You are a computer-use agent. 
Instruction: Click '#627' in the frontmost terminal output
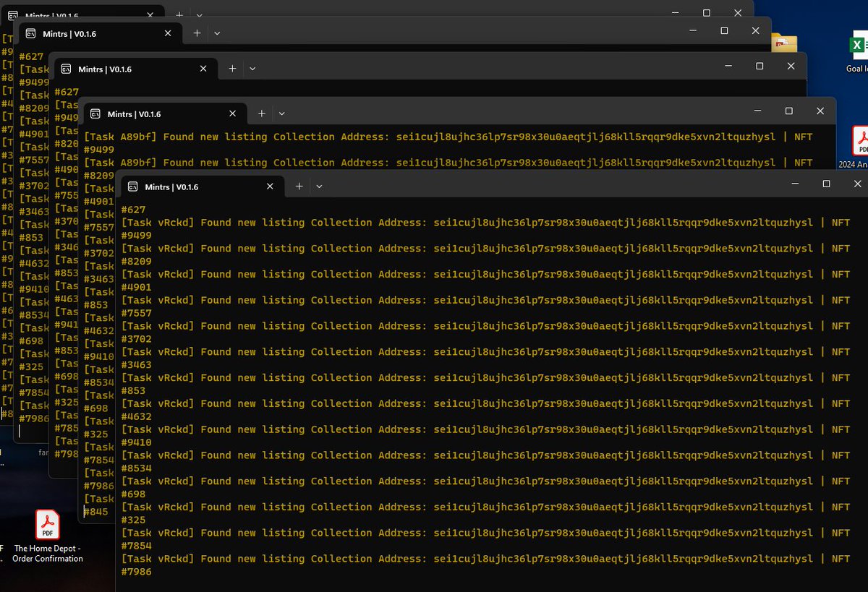pos(133,210)
